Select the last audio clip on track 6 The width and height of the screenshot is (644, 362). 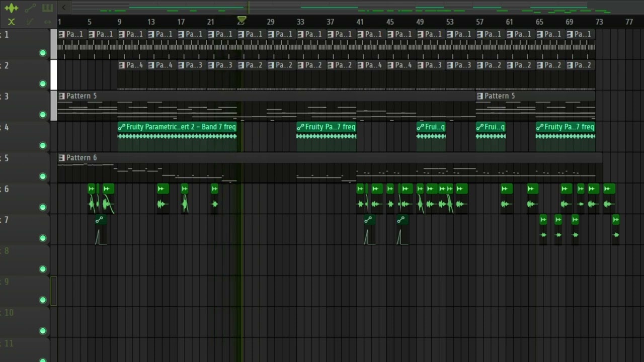[609, 199]
